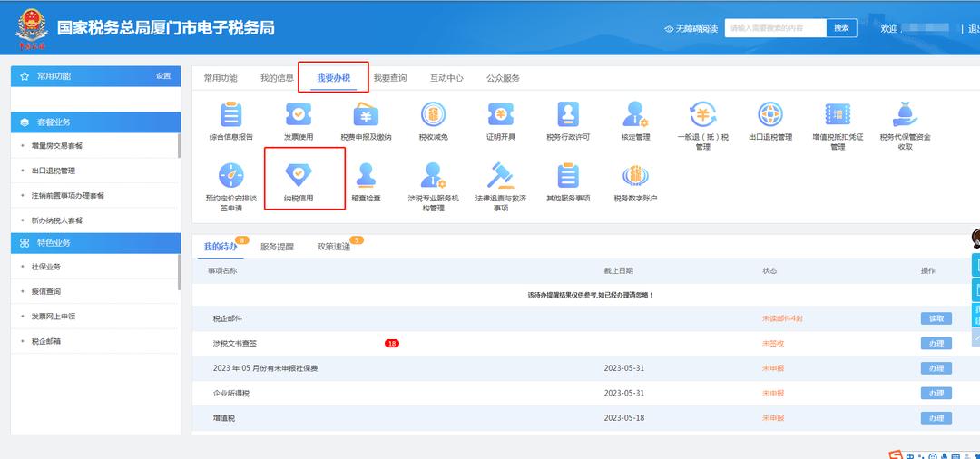Screen dimensions: 980x459
Task: Click 办理 for 未申报社保费 row
Action: tap(936, 368)
